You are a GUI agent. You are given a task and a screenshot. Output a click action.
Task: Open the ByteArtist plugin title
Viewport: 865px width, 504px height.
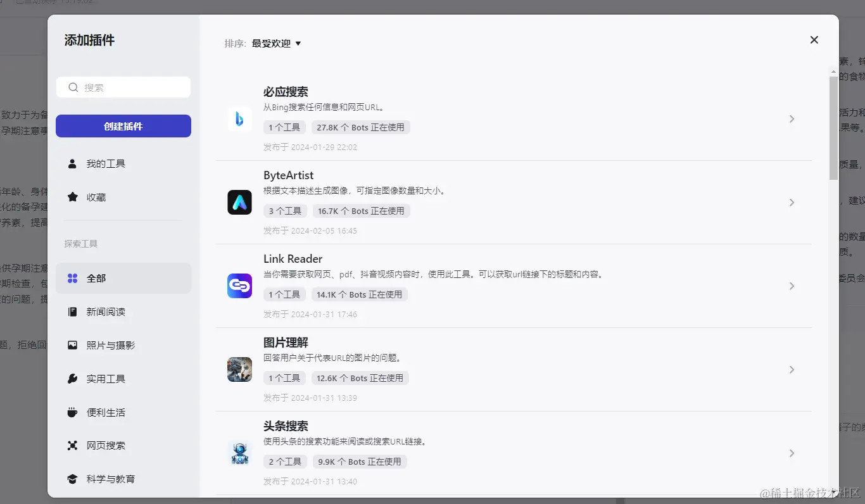(289, 175)
